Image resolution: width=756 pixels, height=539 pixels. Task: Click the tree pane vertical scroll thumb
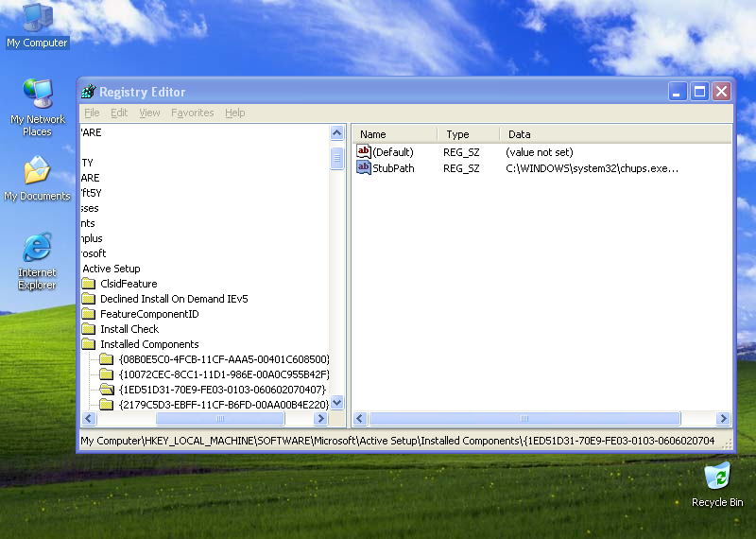pos(337,159)
